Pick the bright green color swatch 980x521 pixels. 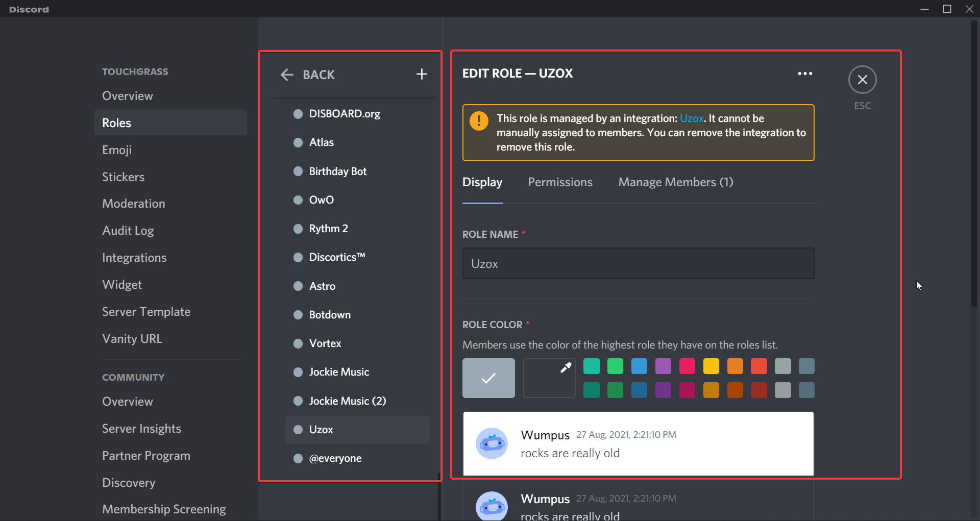pyautogui.click(x=616, y=366)
